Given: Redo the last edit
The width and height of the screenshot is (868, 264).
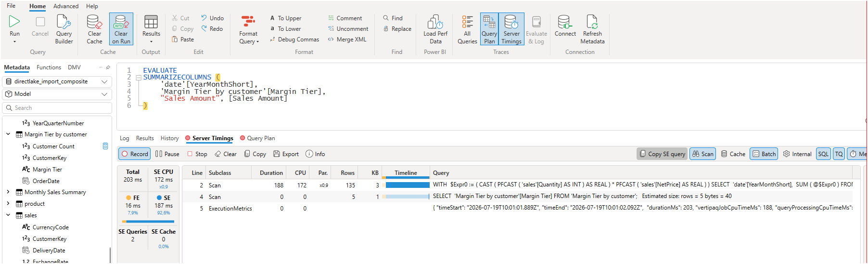Looking at the screenshot, I should [x=212, y=29].
